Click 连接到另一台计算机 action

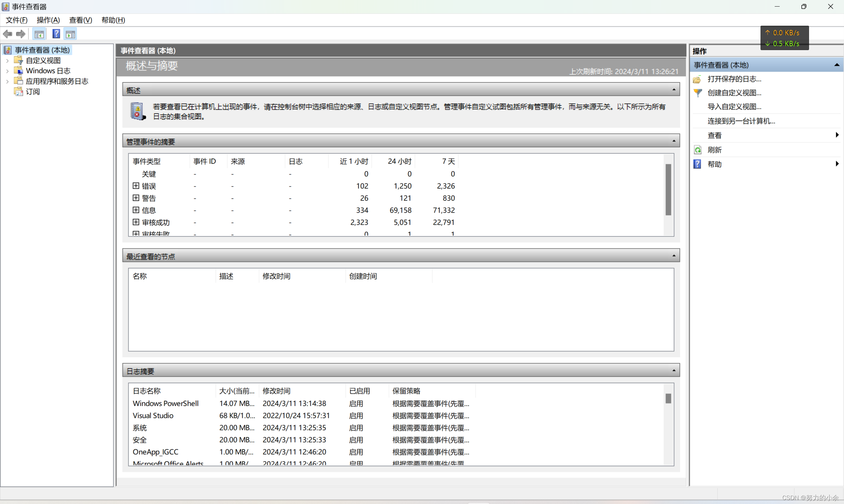(x=741, y=121)
